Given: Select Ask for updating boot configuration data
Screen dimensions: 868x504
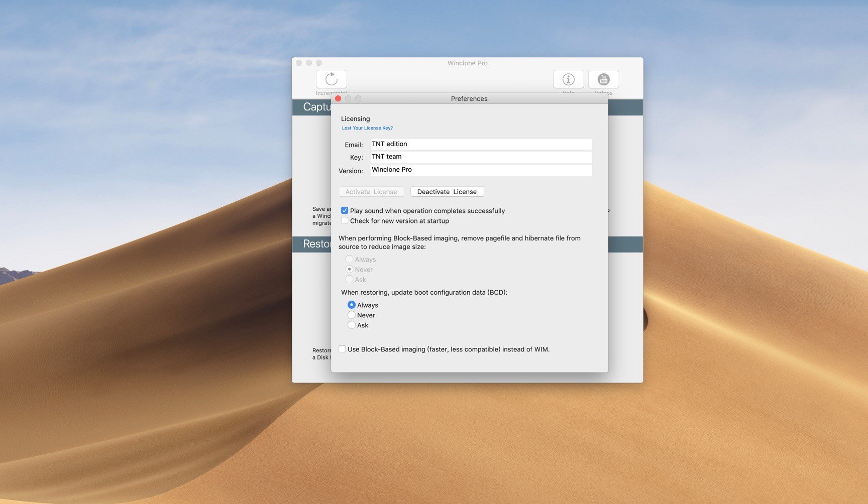Looking at the screenshot, I should 352,325.
